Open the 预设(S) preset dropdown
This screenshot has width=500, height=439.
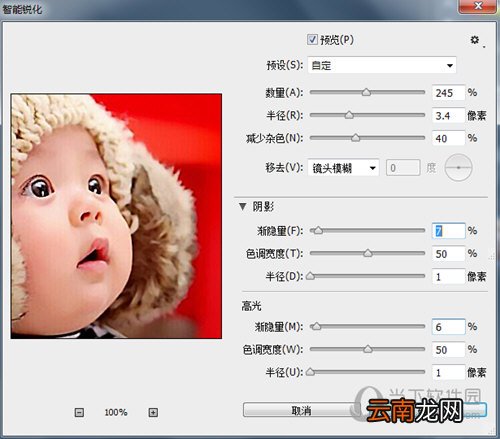[382, 65]
